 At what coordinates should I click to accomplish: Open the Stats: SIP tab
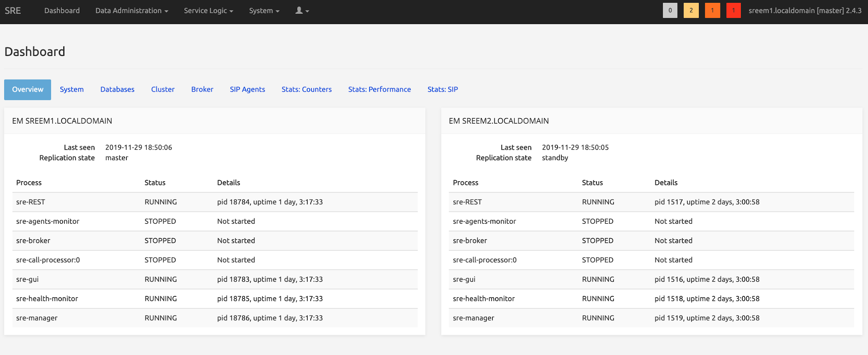point(443,90)
